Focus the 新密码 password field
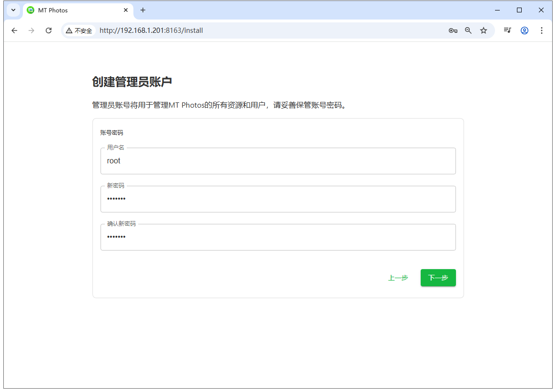556x392 pixels. click(278, 199)
